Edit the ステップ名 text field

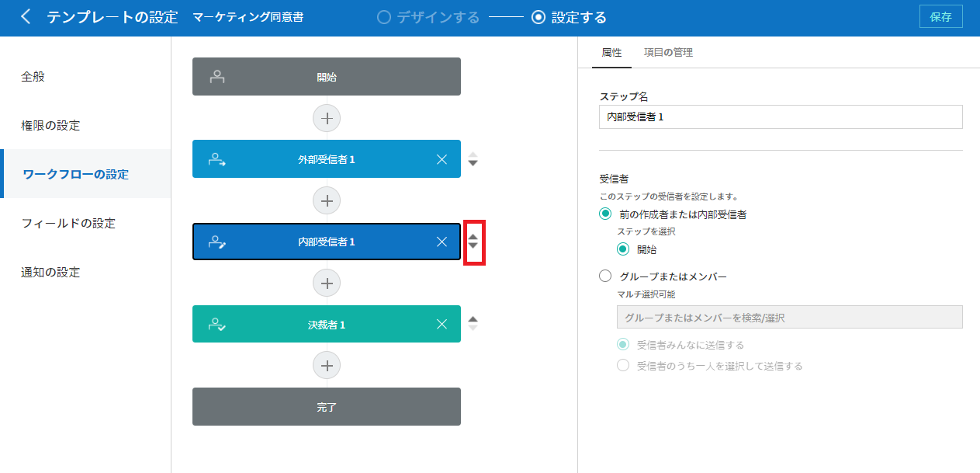(781, 117)
